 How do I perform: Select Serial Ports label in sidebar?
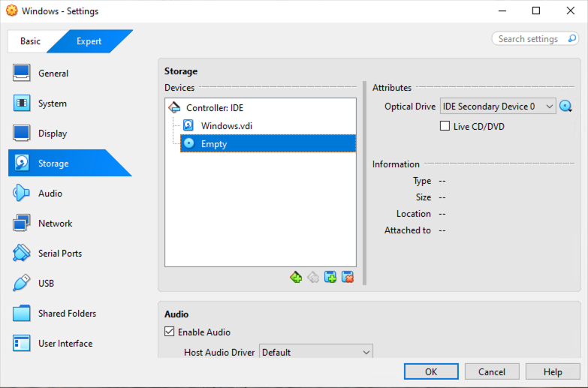[60, 254]
